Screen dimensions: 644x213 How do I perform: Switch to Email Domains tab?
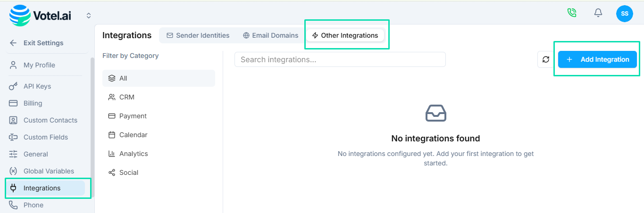coord(271,35)
